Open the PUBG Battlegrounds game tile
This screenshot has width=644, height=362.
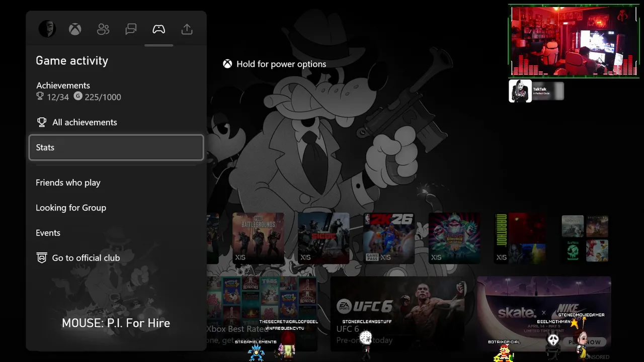click(x=258, y=238)
